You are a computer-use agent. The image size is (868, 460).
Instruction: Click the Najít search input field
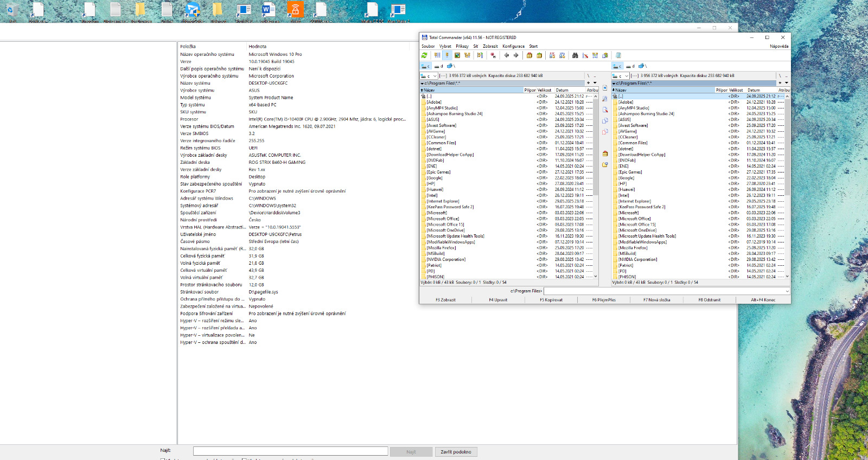click(290, 451)
